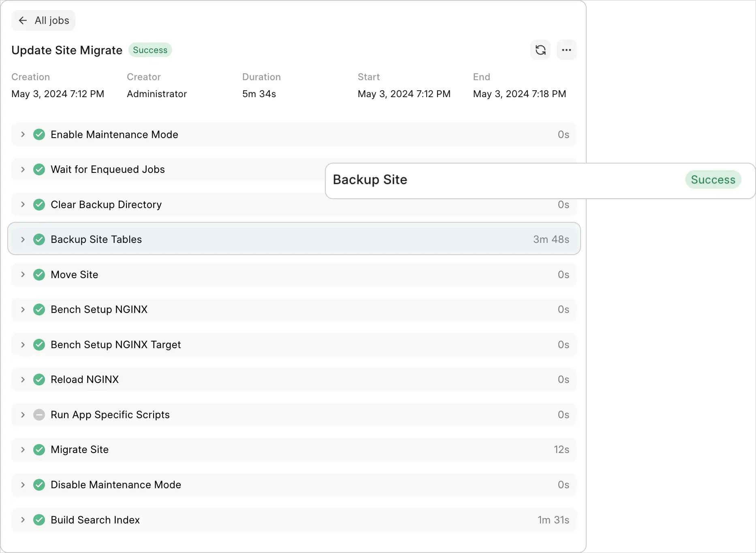Viewport: 756px width, 553px height.
Task: Select the Backup Site popup row
Action: tap(486, 180)
